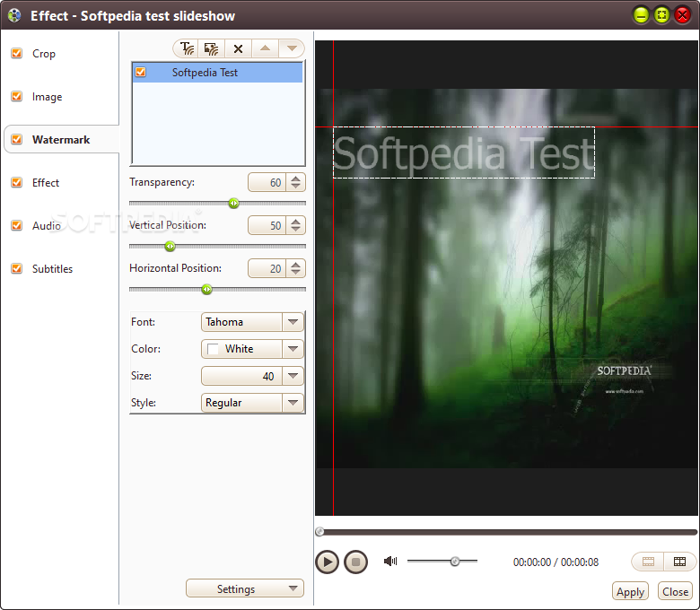This screenshot has width=700, height=610.
Task: Click the Horizontal Position slider handle
Action: click(x=206, y=290)
